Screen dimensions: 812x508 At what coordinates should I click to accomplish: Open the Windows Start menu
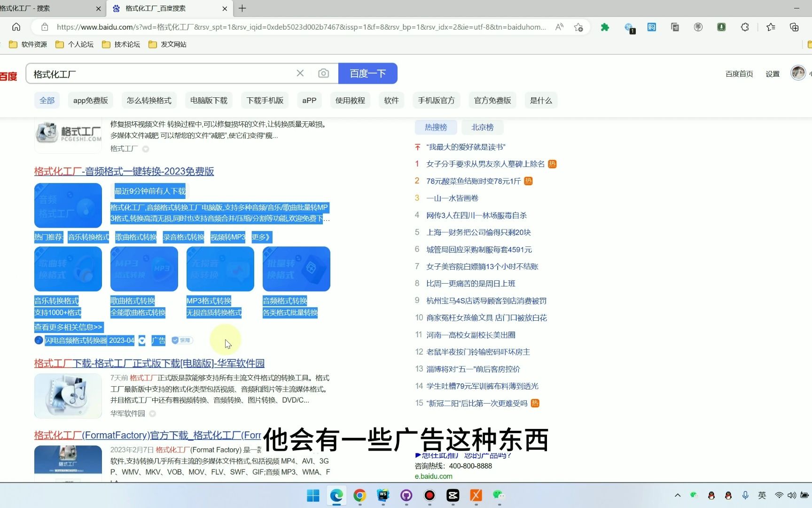click(x=313, y=495)
